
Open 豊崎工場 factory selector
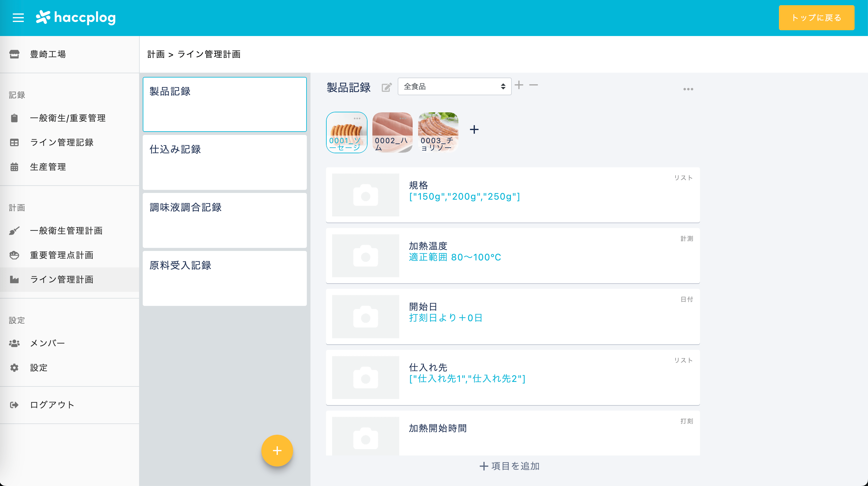[x=48, y=54]
